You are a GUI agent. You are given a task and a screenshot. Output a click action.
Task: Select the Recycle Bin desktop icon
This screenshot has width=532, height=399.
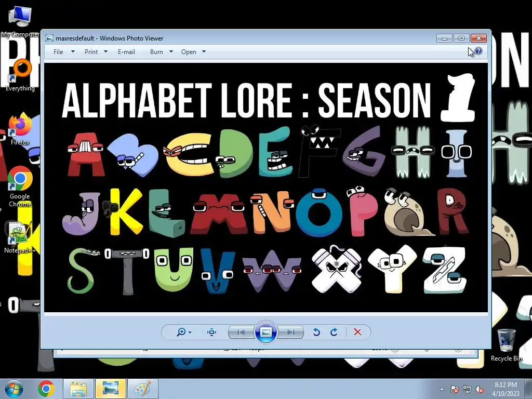[x=506, y=345]
